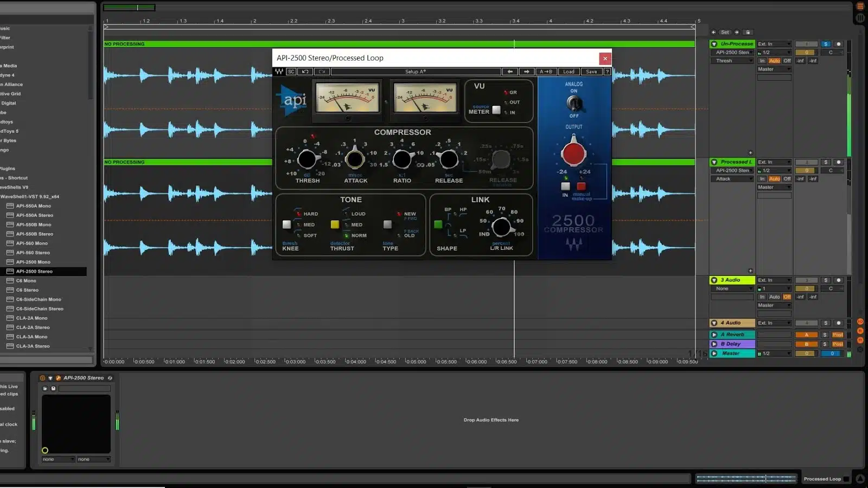This screenshot has width=868, height=488.
Task: Select API-550A Mono in the plugin browser
Action: [34, 206]
